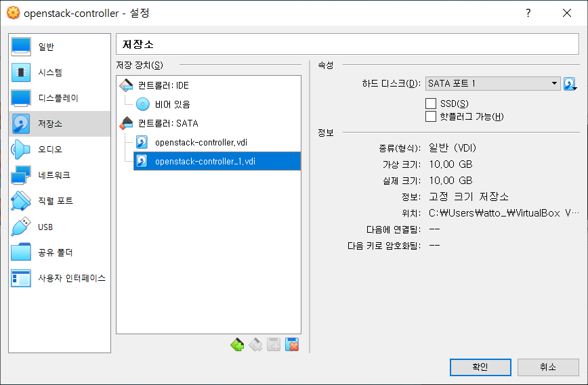The image size is (588, 385).
Task: Click the remove storage attachment icon
Action: pos(292,344)
